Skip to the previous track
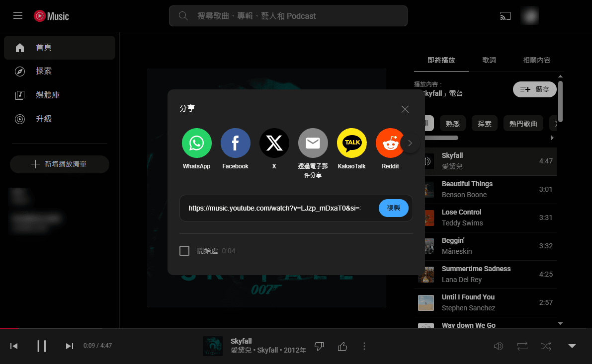 pyautogui.click(x=14, y=346)
